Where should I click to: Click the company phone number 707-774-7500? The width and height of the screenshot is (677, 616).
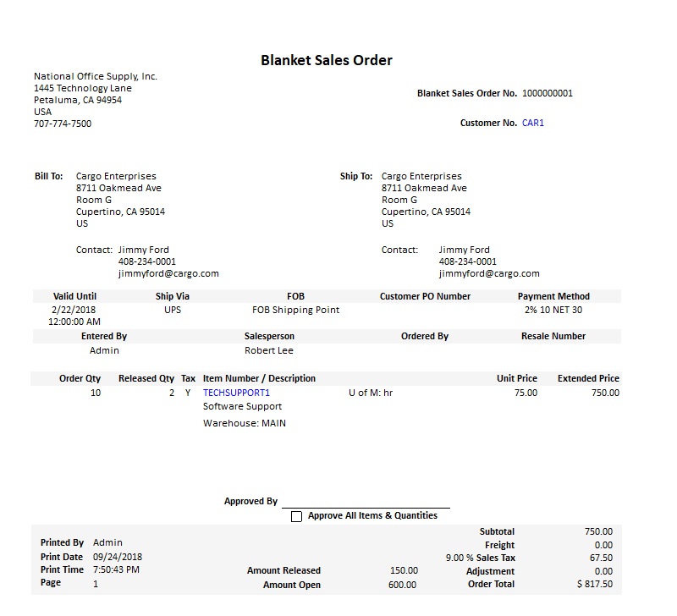click(x=63, y=124)
